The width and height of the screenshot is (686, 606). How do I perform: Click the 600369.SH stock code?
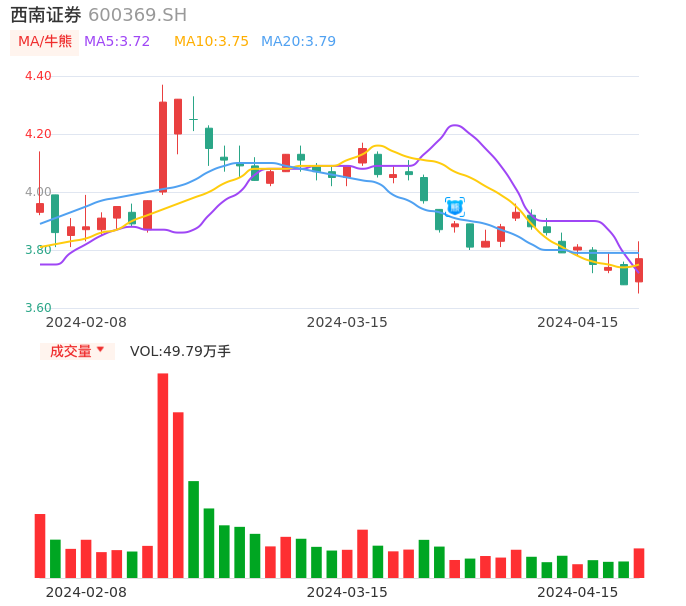coord(137,15)
